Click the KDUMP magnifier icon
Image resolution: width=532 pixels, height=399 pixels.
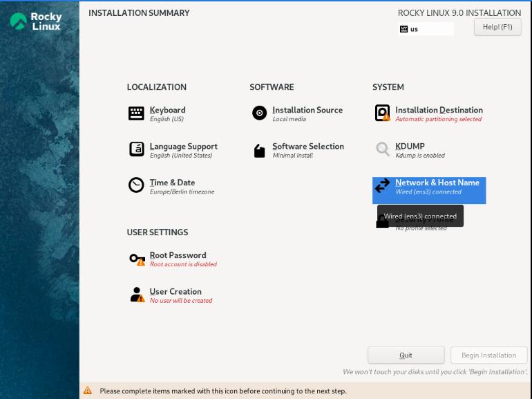[x=382, y=149]
